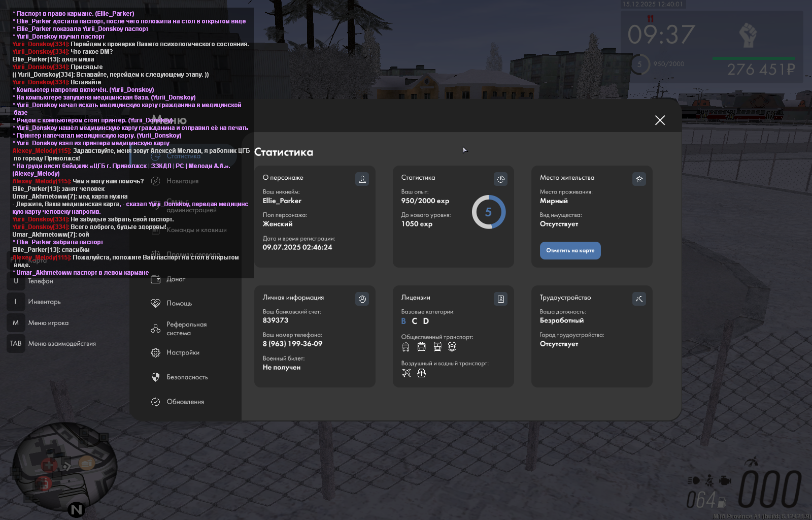Click the document icon on Лицензии card

(500, 299)
